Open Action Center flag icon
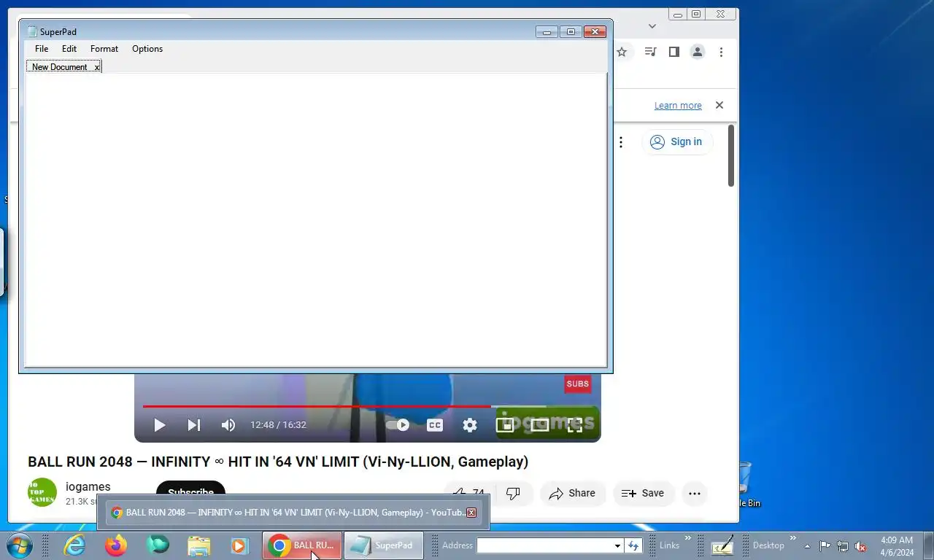The height and width of the screenshot is (560, 934). pyautogui.click(x=825, y=546)
